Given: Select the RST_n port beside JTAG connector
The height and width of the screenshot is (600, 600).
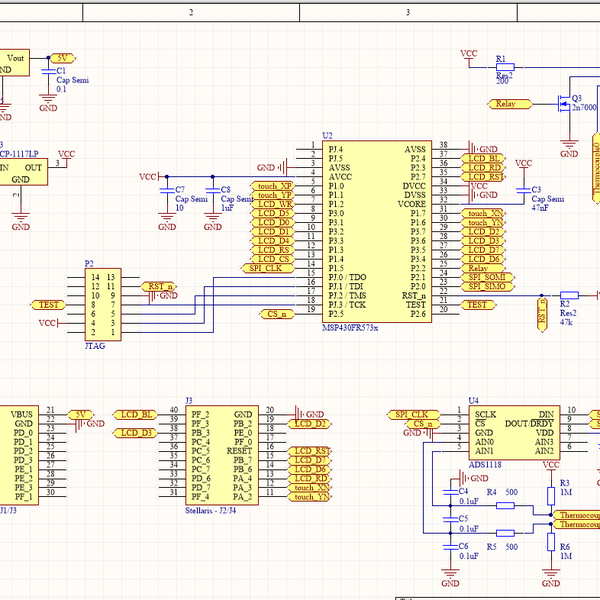Looking at the screenshot, I should [x=159, y=286].
